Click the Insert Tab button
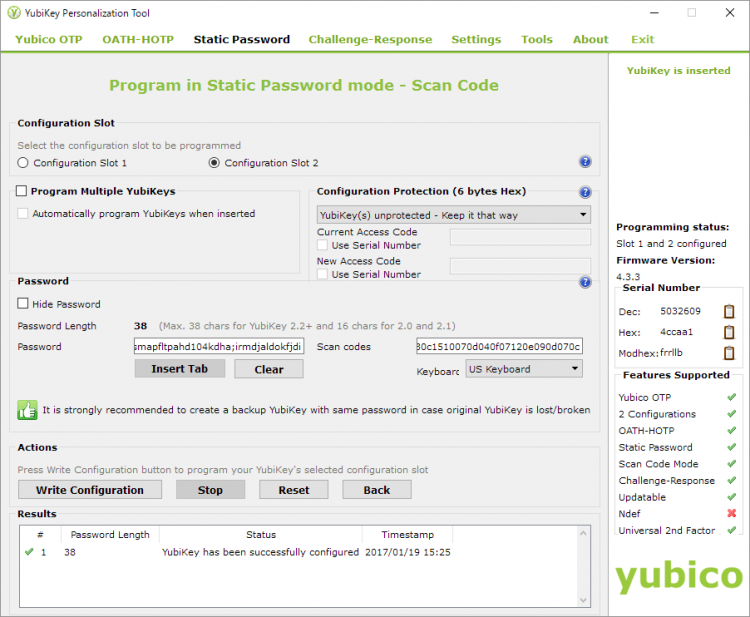Screen dimensions: 750x617 pyautogui.click(x=180, y=369)
